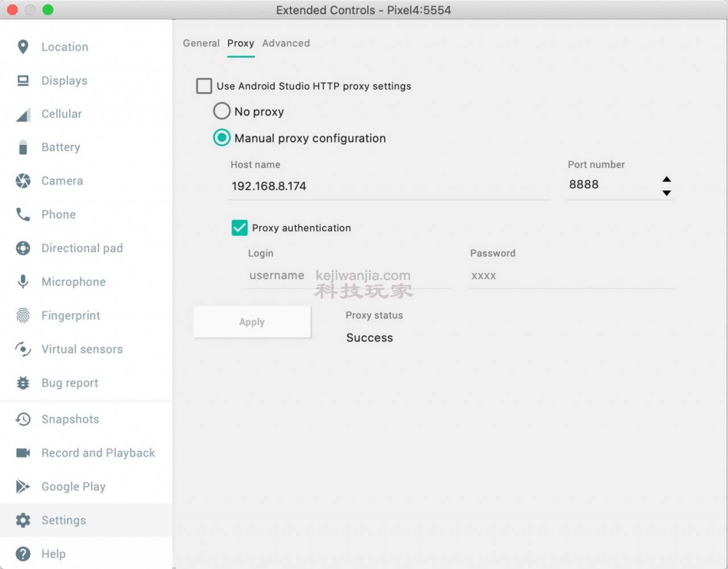The image size is (728, 569).
Task: Click the Google Play icon
Action: [23, 486]
